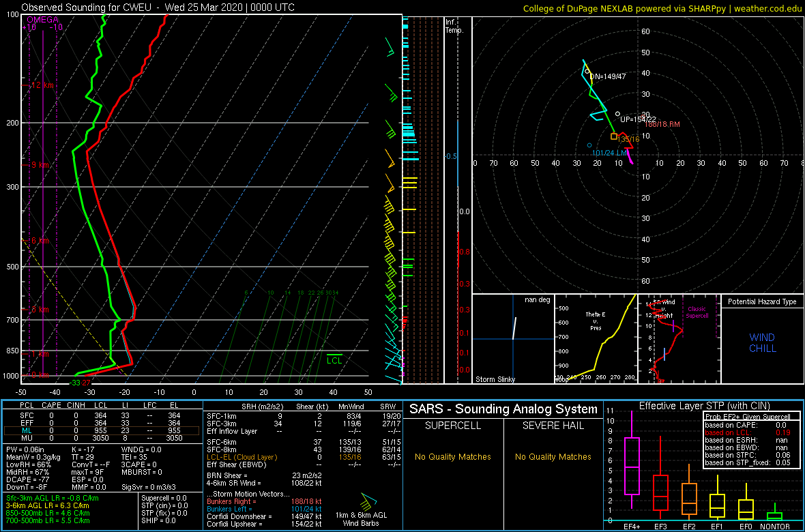Click the Inf. Temp. panel header
The image size is (805, 532).
(454, 26)
